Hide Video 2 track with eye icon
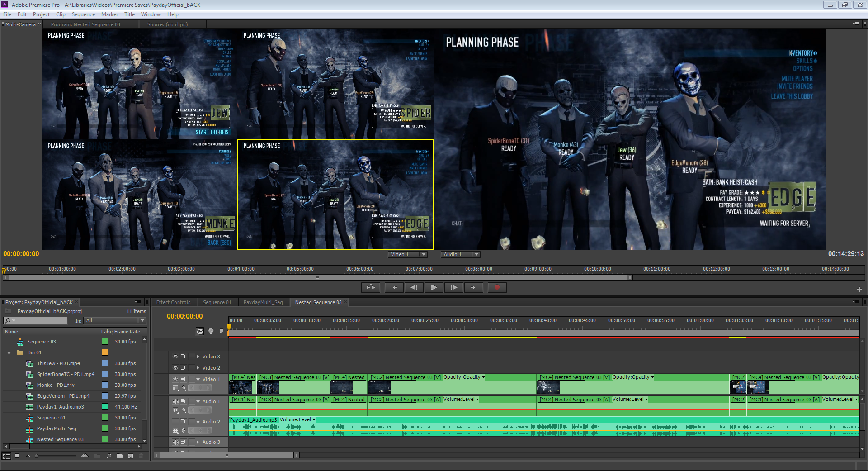This screenshot has width=868, height=471. pos(175,368)
